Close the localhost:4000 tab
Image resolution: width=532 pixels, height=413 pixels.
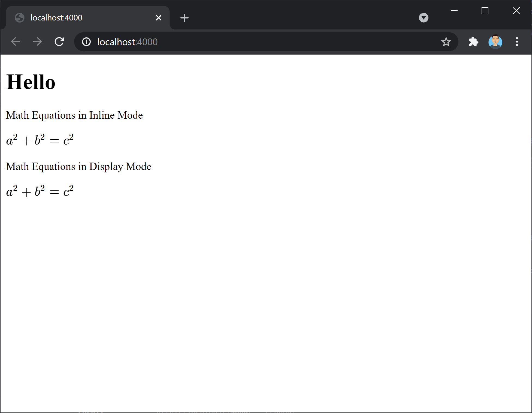[158, 17]
